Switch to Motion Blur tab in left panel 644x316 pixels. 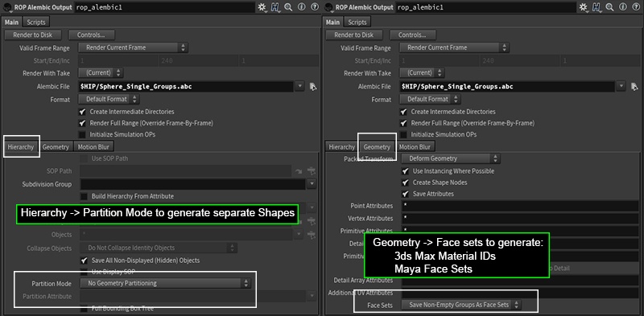(x=93, y=146)
